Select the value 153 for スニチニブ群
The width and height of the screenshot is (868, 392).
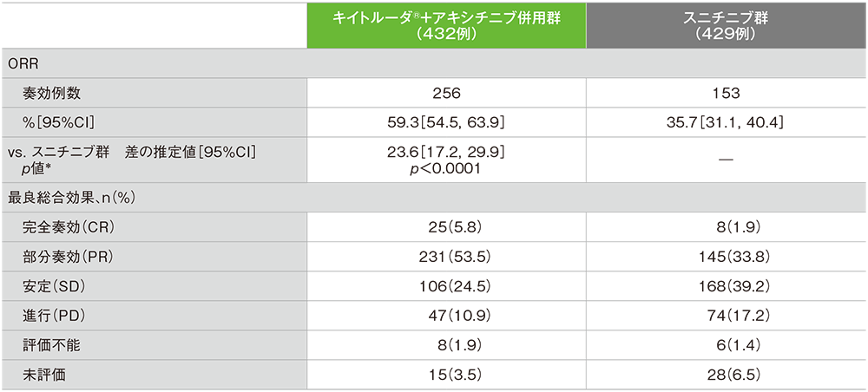click(727, 94)
